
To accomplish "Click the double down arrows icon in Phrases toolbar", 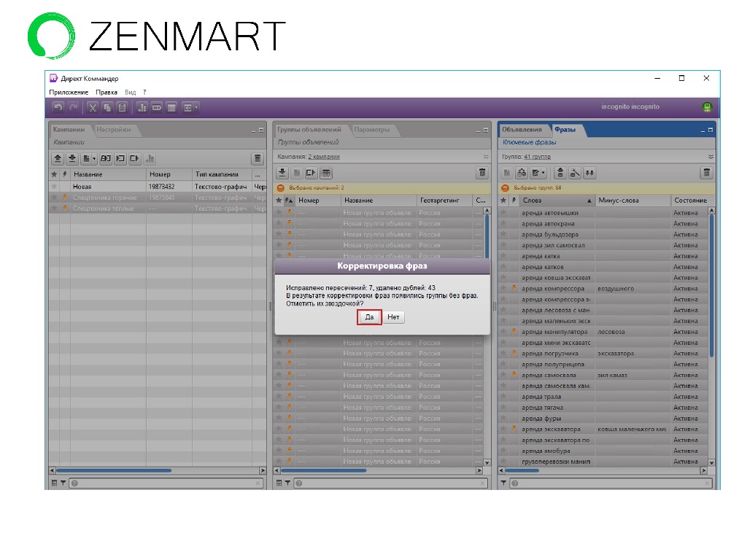I will 589,173.
